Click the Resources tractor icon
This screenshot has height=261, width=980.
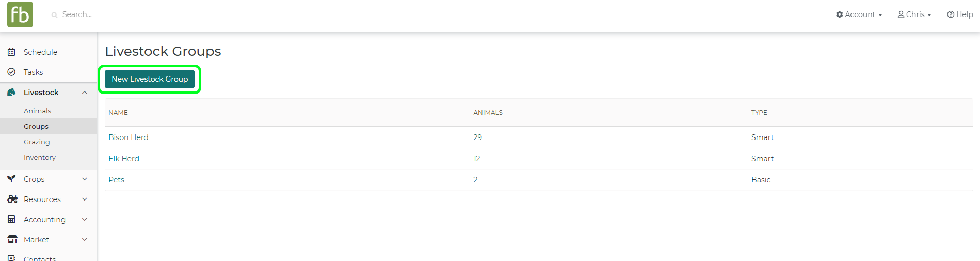point(12,199)
